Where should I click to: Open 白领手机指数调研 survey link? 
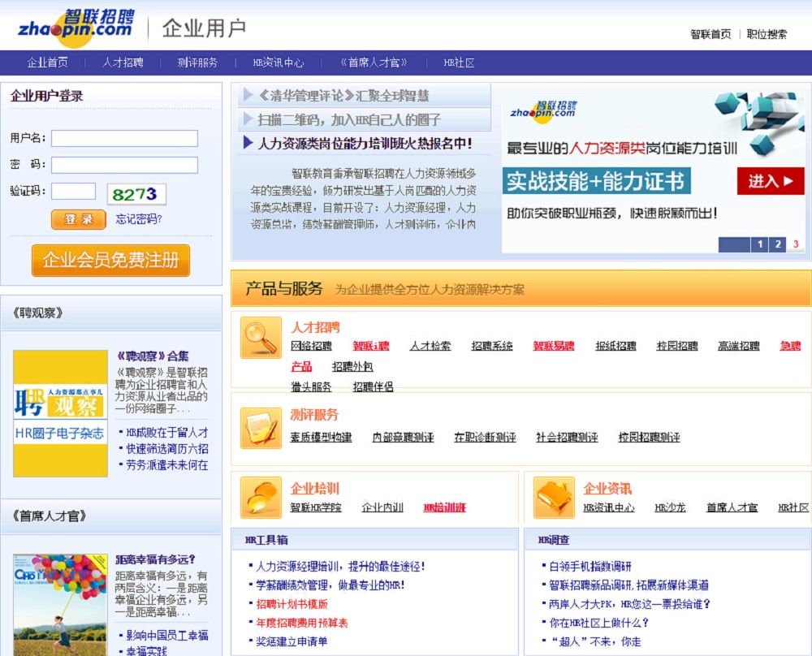pyautogui.click(x=590, y=567)
